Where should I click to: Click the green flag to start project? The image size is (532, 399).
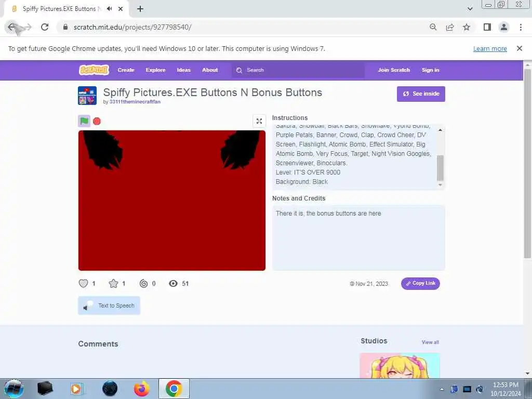(x=84, y=121)
